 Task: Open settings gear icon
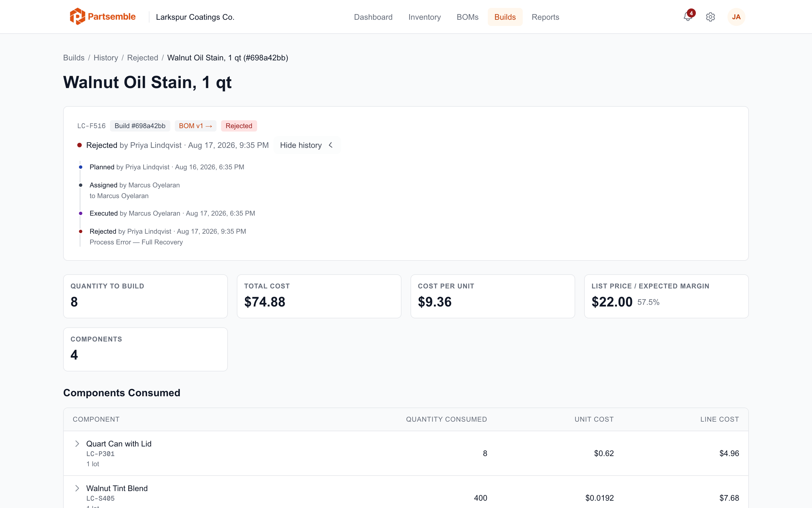(x=710, y=17)
